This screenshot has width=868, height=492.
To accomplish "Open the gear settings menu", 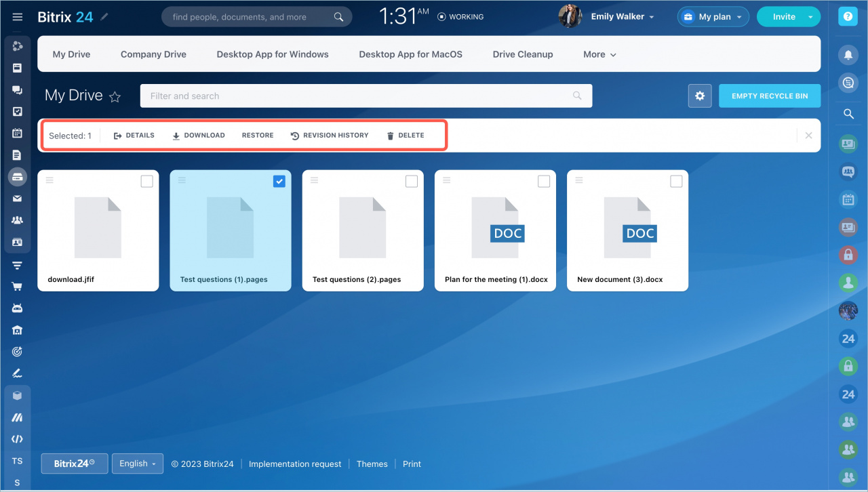I will point(700,96).
